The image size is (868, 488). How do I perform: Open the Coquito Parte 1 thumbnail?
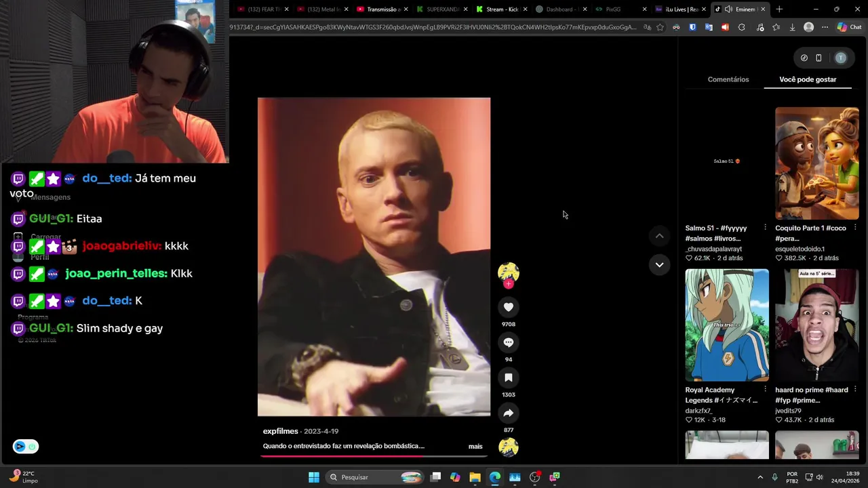[x=817, y=163]
